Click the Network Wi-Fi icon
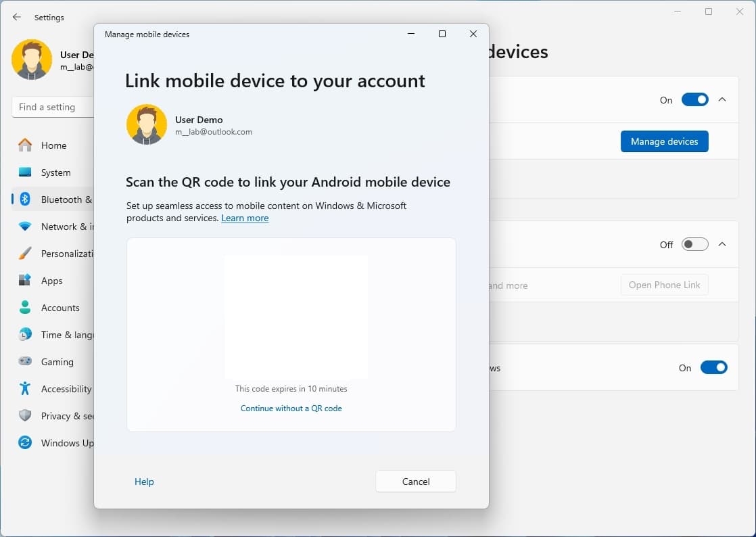Viewport: 756px width, 537px height. [25, 227]
